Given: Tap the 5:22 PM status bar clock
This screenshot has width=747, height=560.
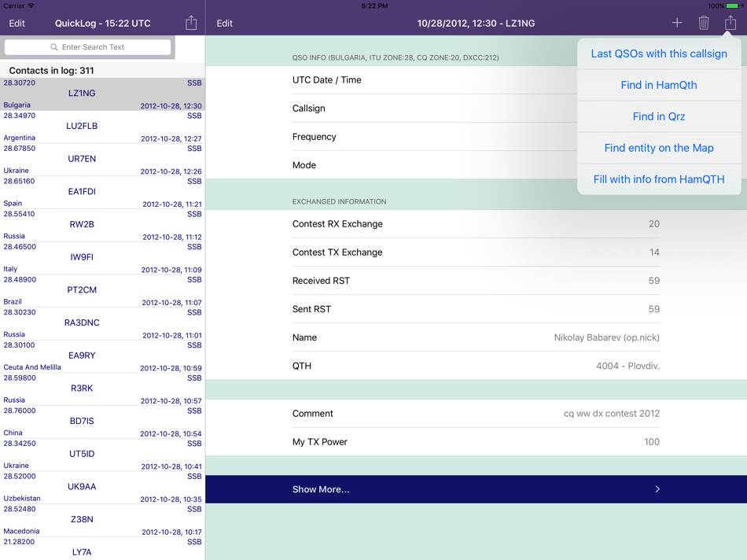Looking at the screenshot, I should [374, 6].
